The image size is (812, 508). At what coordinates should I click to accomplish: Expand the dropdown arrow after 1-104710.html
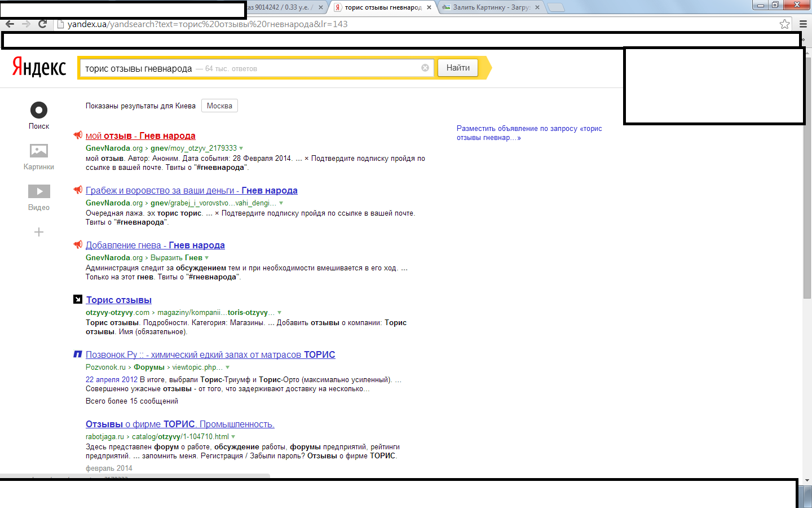[x=233, y=437]
